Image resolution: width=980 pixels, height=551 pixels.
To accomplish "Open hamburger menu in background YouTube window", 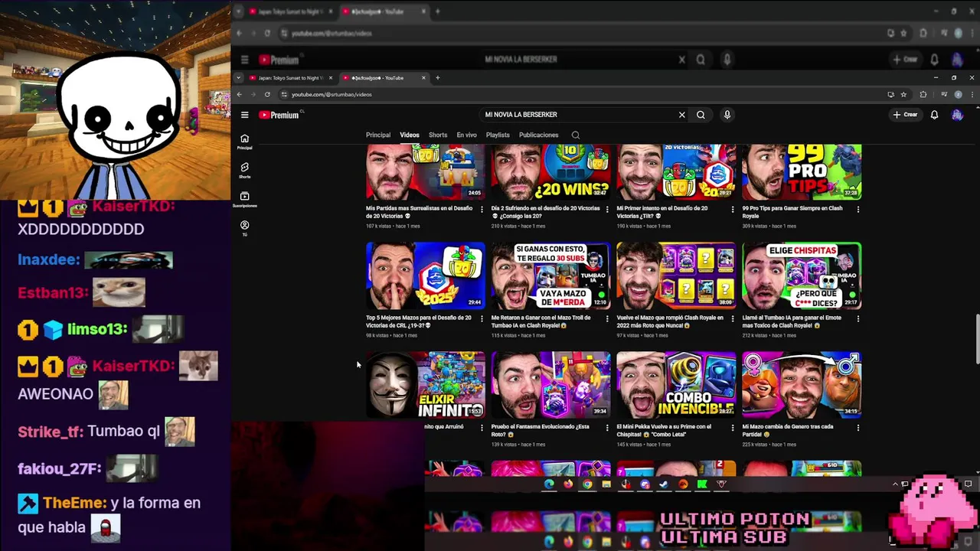I will 244,60.
